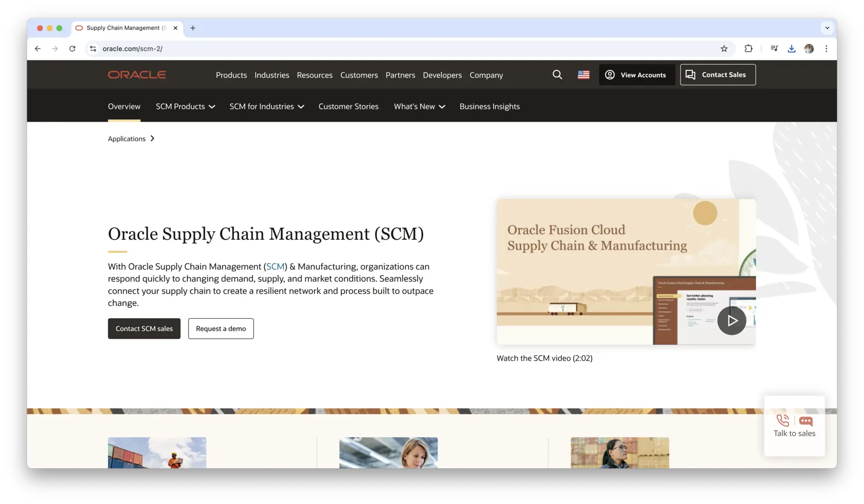Open the Customers menu
The height and width of the screenshot is (504, 864).
click(359, 75)
